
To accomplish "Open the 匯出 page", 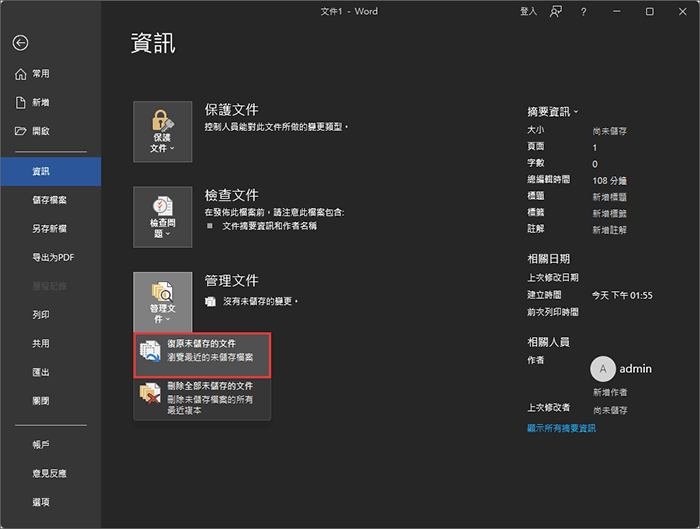I will pos(50,372).
